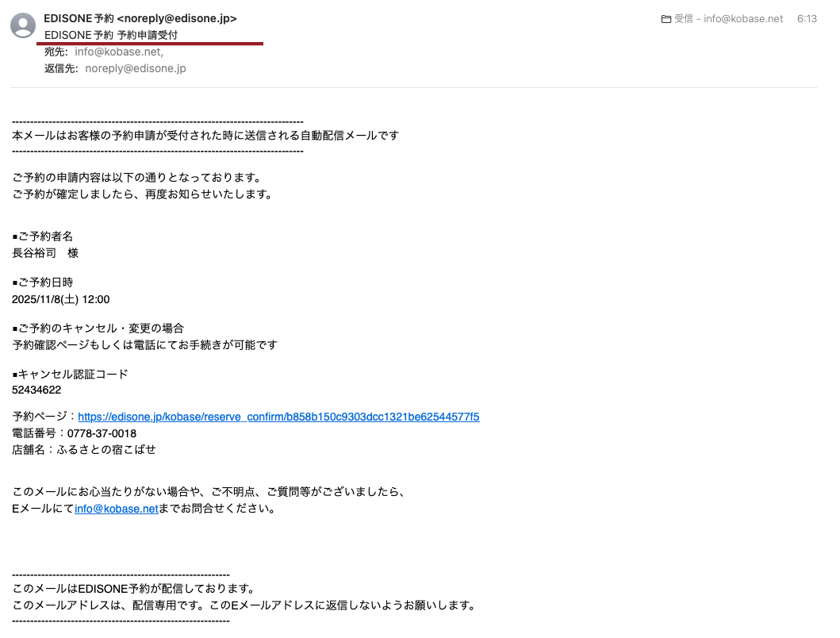The image size is (840, 638).
Task: Click the 返信先 address noreply@edisone.jp
Action: point(135,69)
